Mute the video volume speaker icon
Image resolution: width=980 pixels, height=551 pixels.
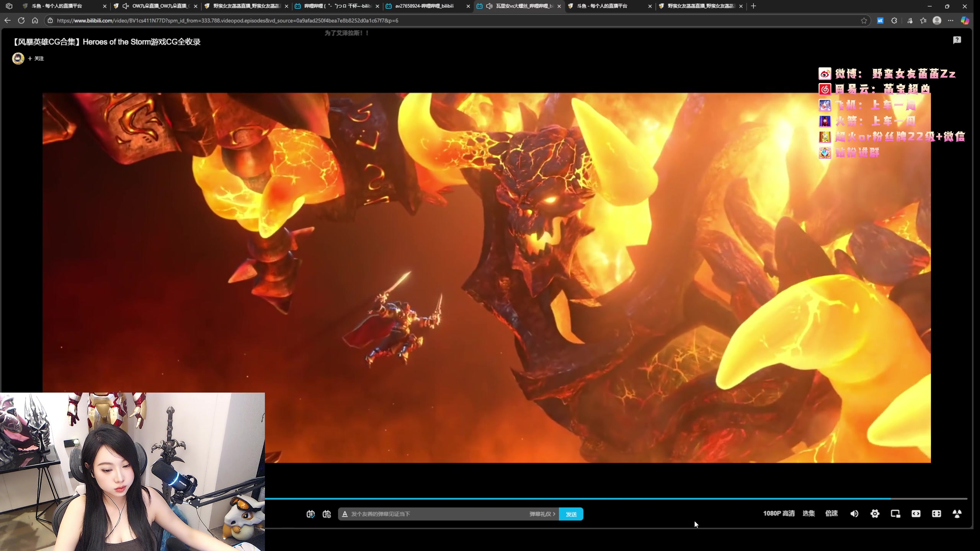tap(854, 514)
